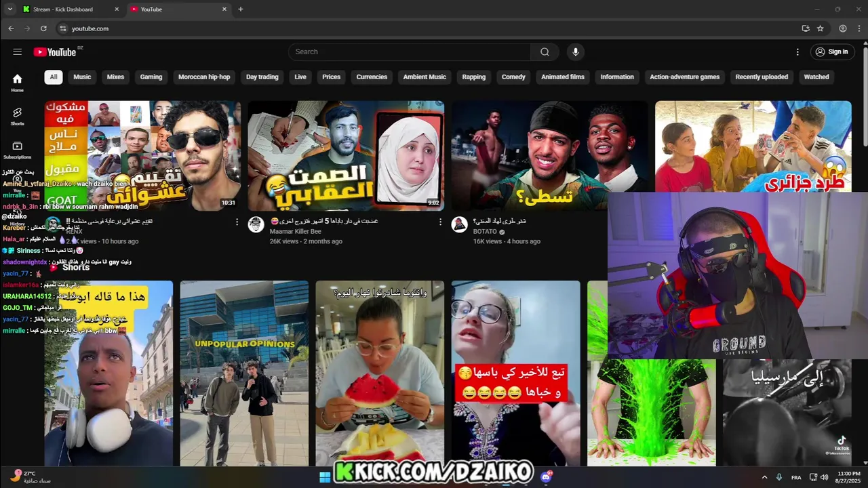The width and height of the screenshot is (868, 488).
Task: Reload the page
Action: tap(43, 28)
